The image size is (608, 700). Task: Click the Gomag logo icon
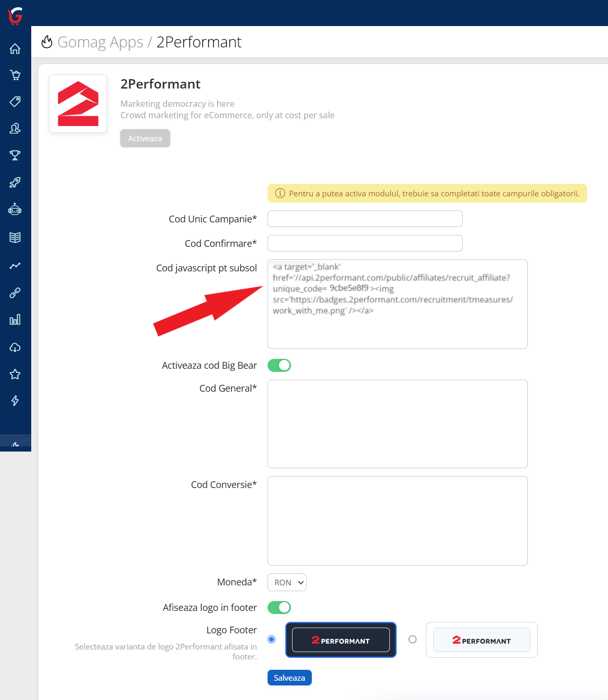pyautogui.click(x=16, y=16)
